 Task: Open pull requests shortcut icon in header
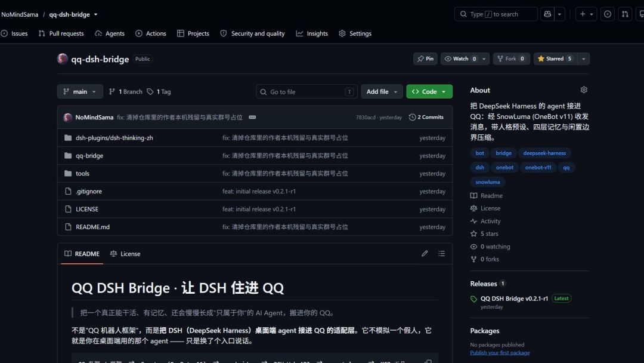click(x=625, y=14)
